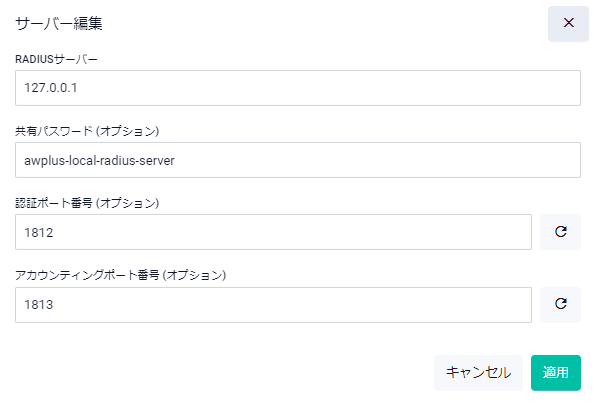The height and width of the screenshot is (405, 594).
Task: Click the RADIUSサーバー field label
Action: [x=56, y=59]
